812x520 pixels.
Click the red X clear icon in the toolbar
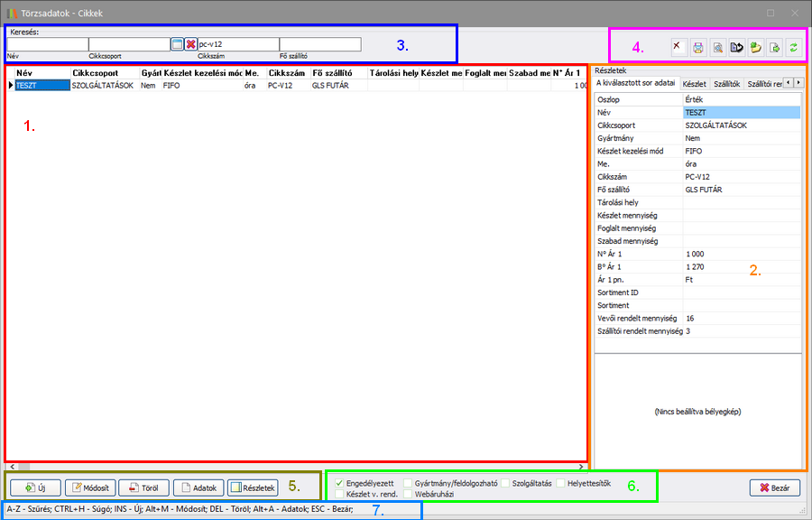click(678, 46)
